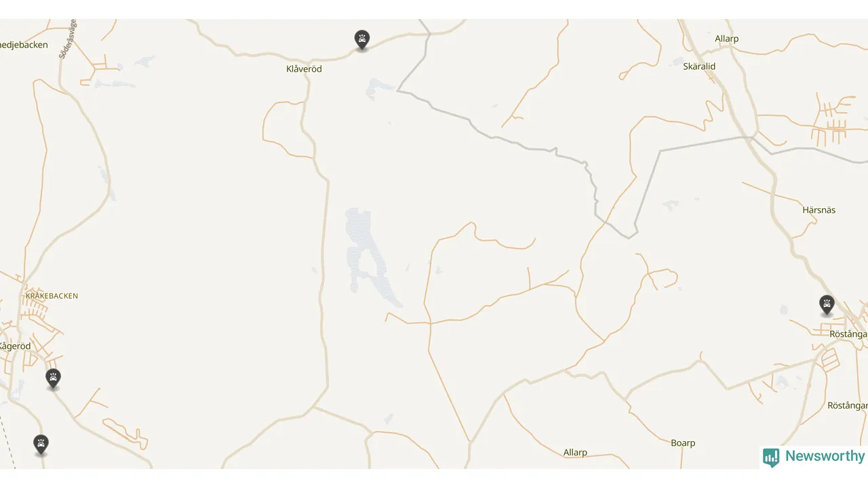Click the southernmost car marker on the map

point(41,445)
